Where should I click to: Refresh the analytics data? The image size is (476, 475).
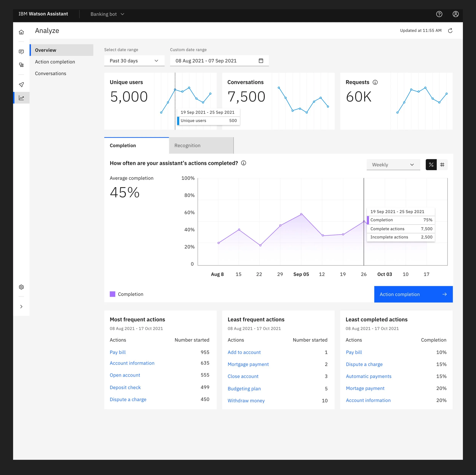(x=450, y=30)
